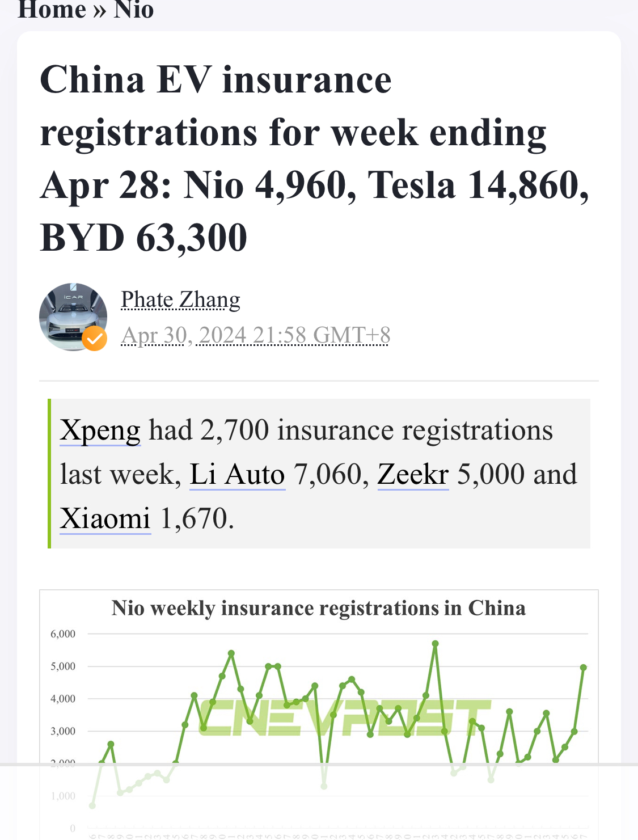The image size is (638, 840).
Task: Click the 3,000 y-axis label
Action: click(x=63, y=731)
